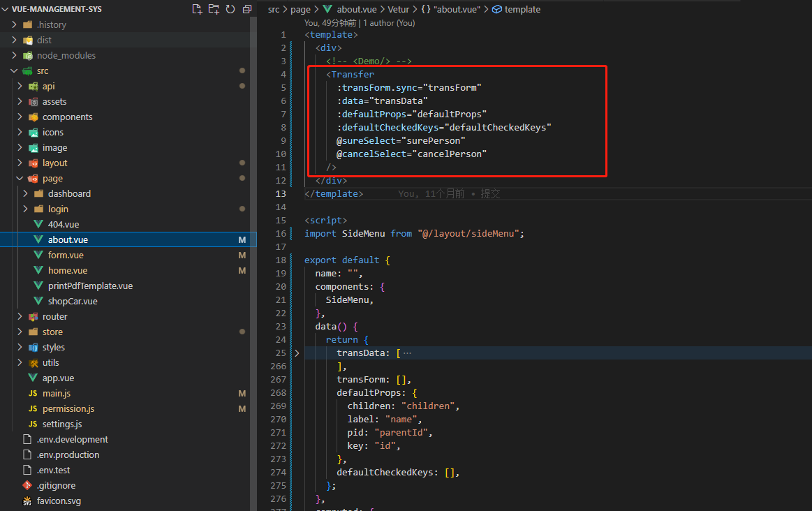This screenshot has height=511, width=812.
Task: Open permission.js file
Action: coord(68,408)
